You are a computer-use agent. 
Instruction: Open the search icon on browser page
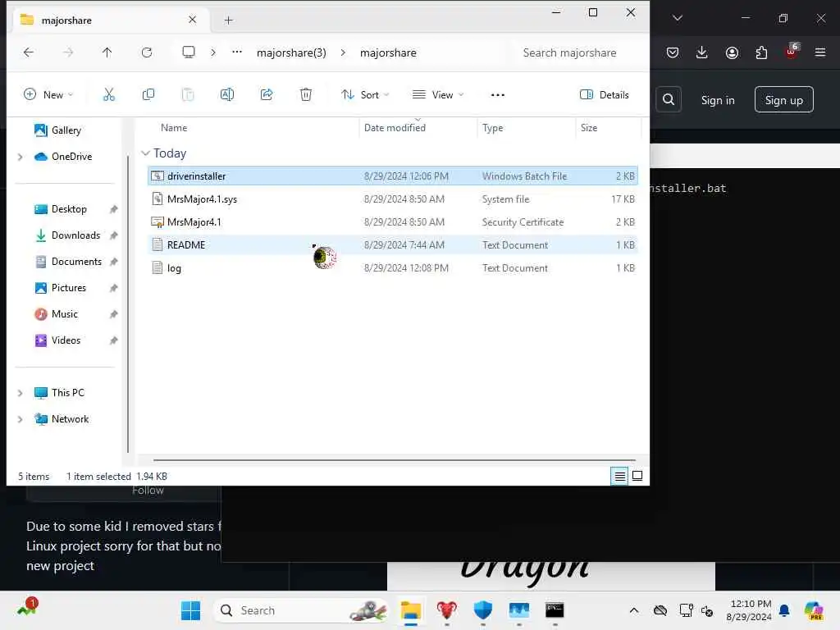click(669, 99)
